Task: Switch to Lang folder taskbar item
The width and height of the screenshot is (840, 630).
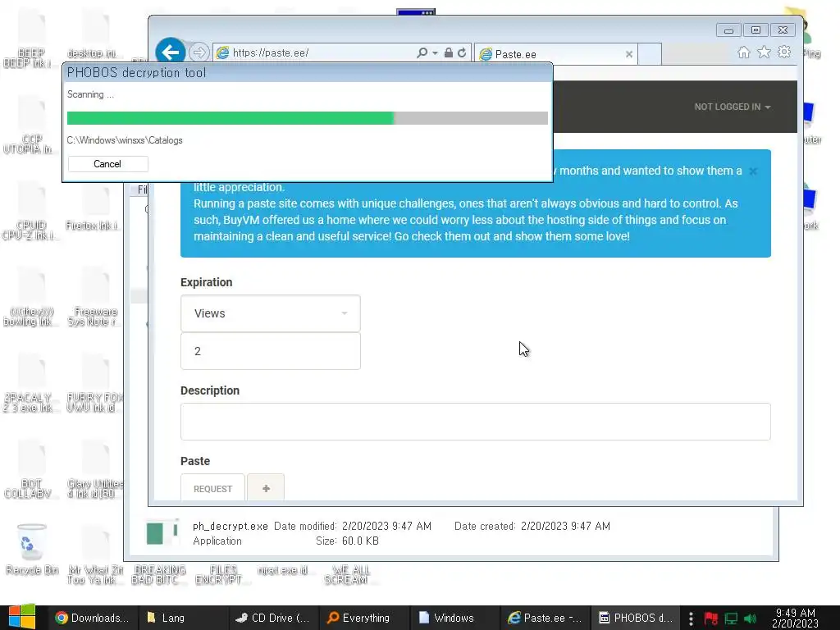Action: click(x=183, y=618)
